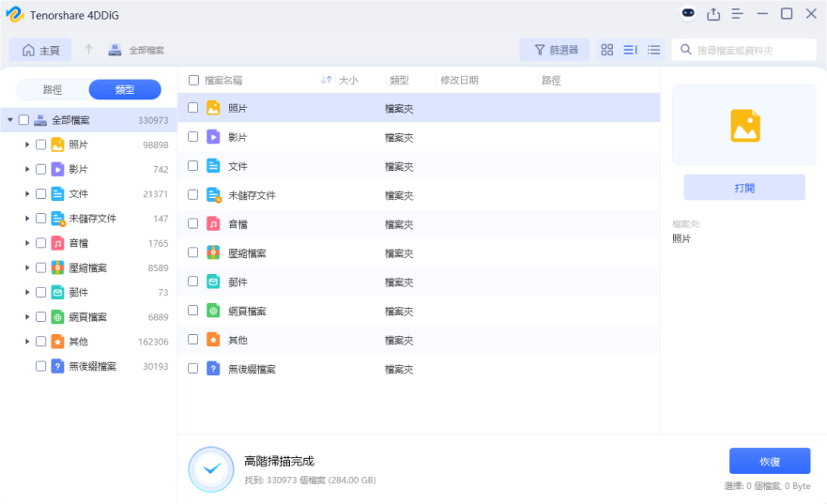Click the up-arrow navigate icon

point(88,50)
